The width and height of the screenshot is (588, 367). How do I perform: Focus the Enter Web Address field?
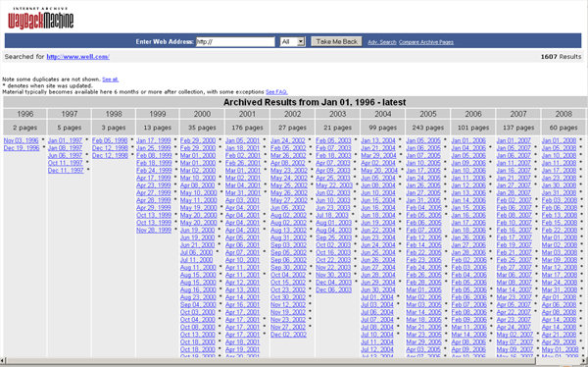[235, 41]
